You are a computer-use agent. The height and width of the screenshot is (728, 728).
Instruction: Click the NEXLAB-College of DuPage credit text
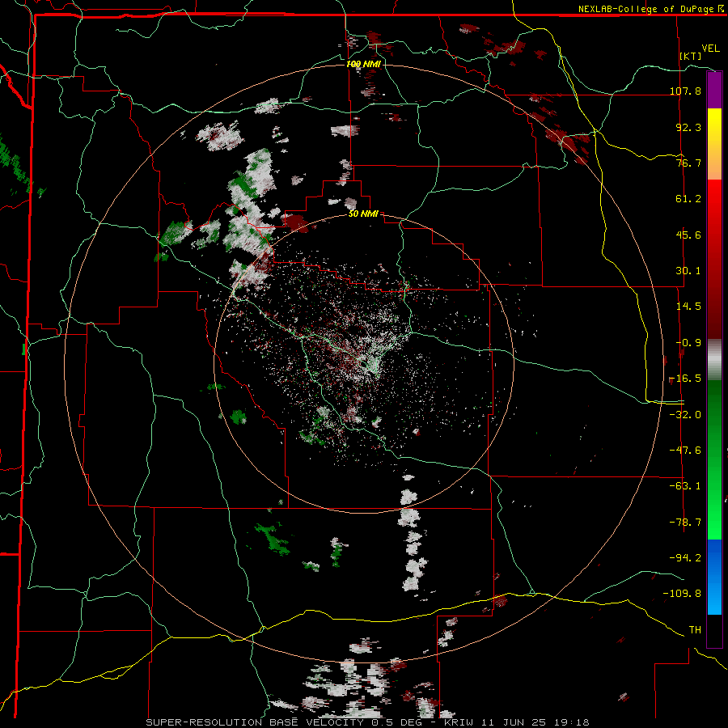647,9
